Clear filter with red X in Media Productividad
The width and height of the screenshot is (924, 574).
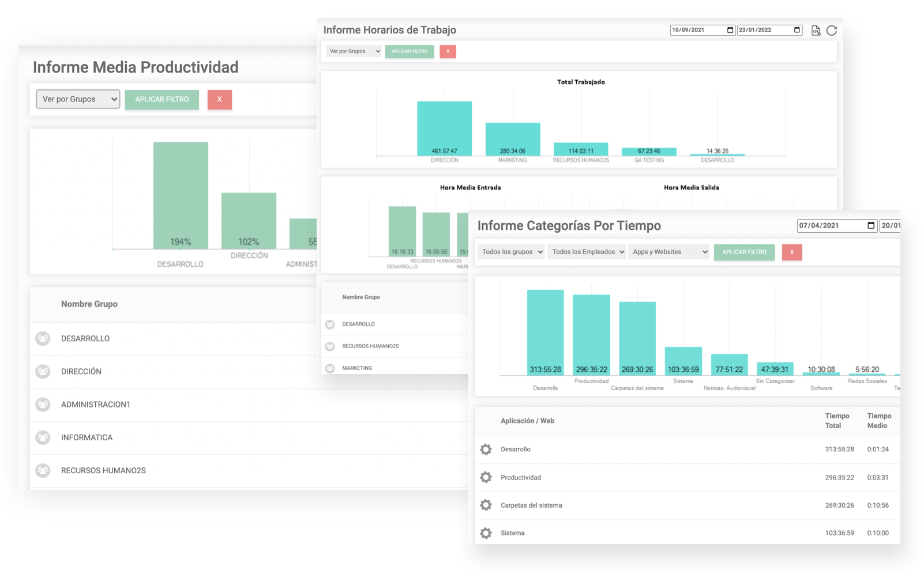pos(220,99)
